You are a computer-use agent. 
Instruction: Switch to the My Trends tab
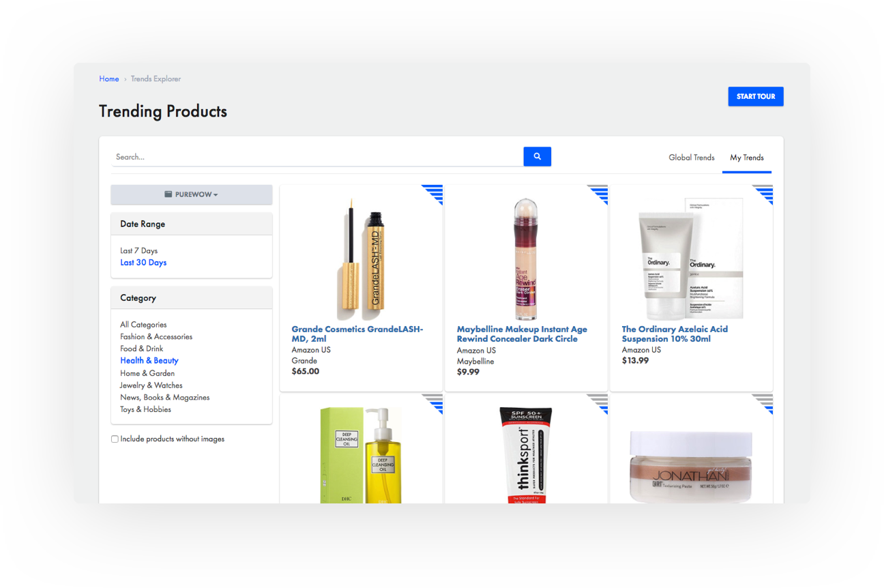(747, 158)
